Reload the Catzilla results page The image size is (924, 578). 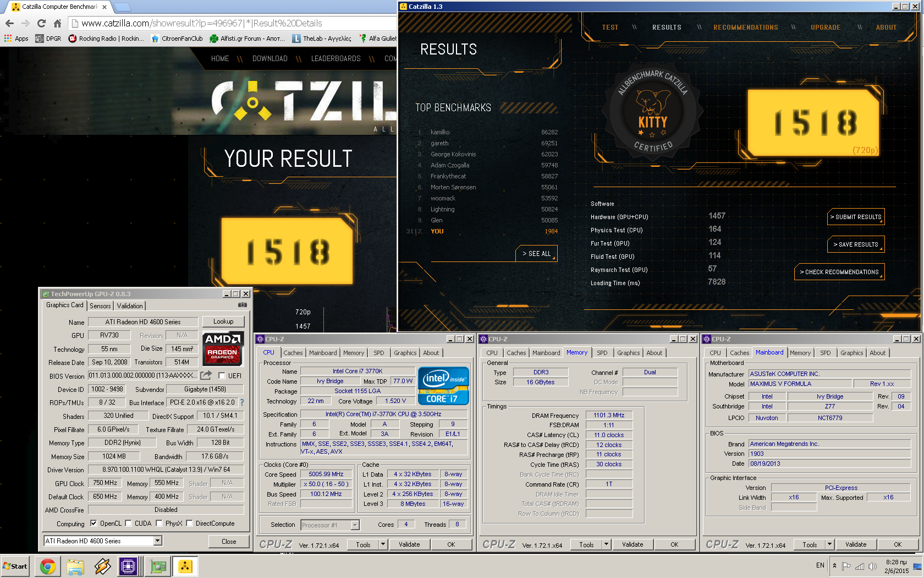(41, 23)
